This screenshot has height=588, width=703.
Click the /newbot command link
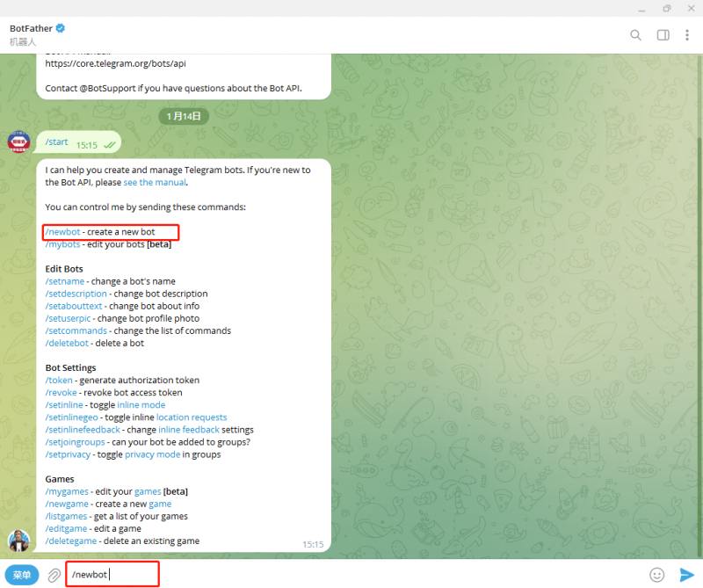coord(62,232)
